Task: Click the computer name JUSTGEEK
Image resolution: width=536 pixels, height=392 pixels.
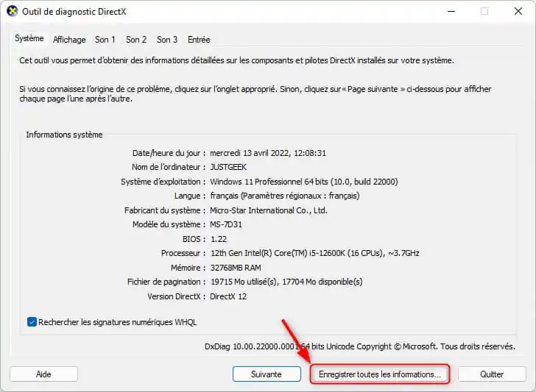Action: (x=228, y=167)
